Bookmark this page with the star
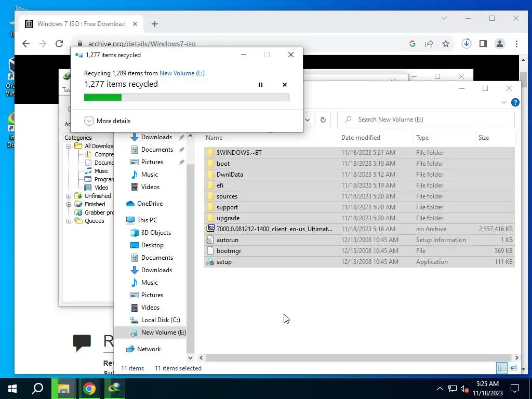 click(x=446, y=44)
